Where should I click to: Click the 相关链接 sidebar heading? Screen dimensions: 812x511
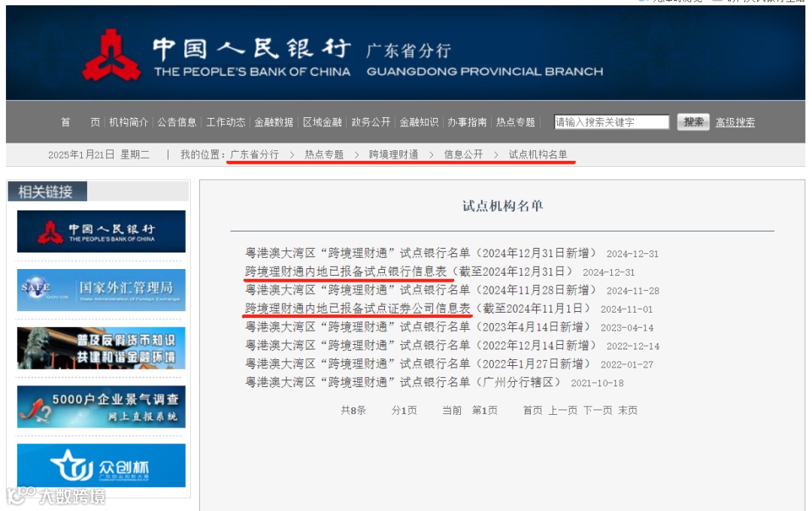point(46,192)
